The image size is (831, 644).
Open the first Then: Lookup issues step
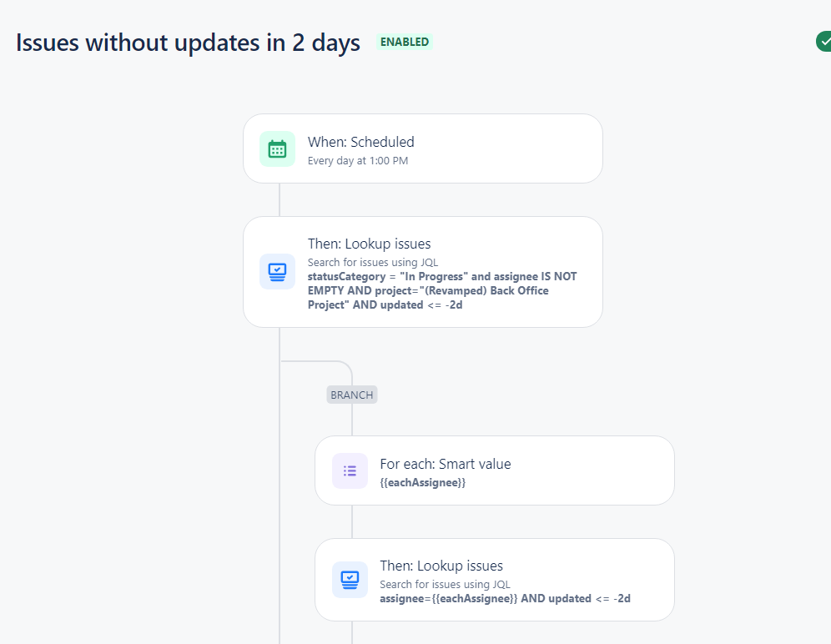pos(421,271)
